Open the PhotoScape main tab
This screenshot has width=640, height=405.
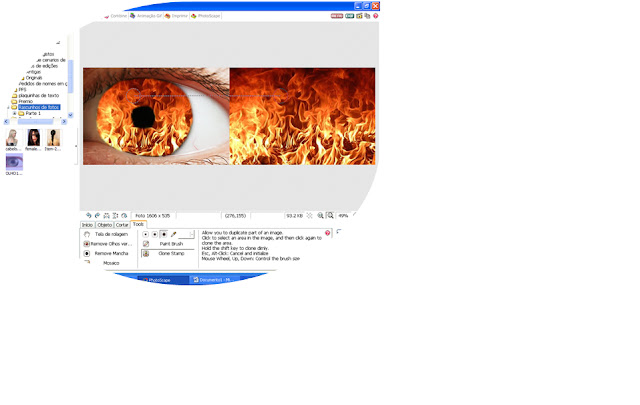[206, 16]
